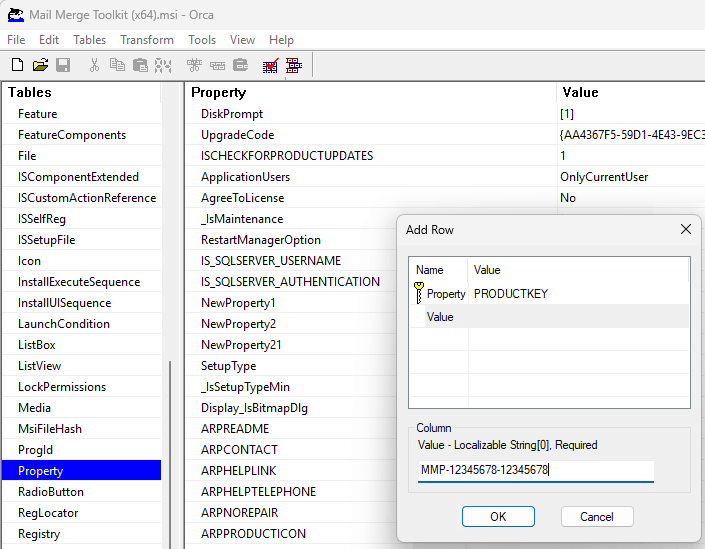Click the Validate icon with red checkmark
Screen dimensions: 705x549
pyautogui.click(x=271, y=65)
